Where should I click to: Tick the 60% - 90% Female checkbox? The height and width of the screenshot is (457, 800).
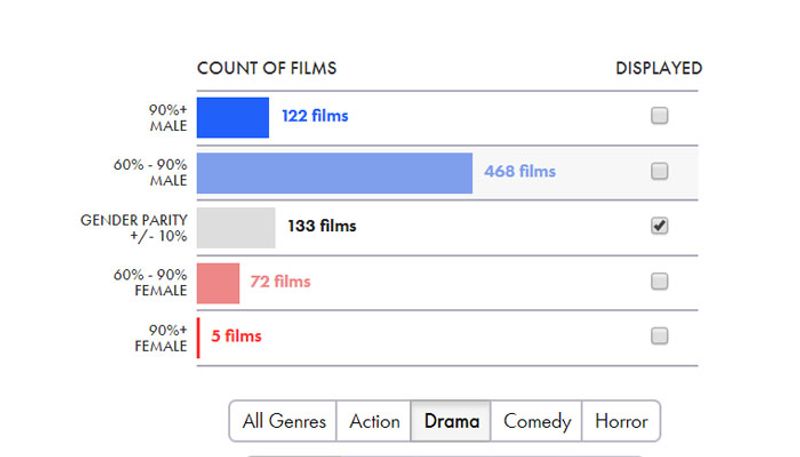coord(659,281)
